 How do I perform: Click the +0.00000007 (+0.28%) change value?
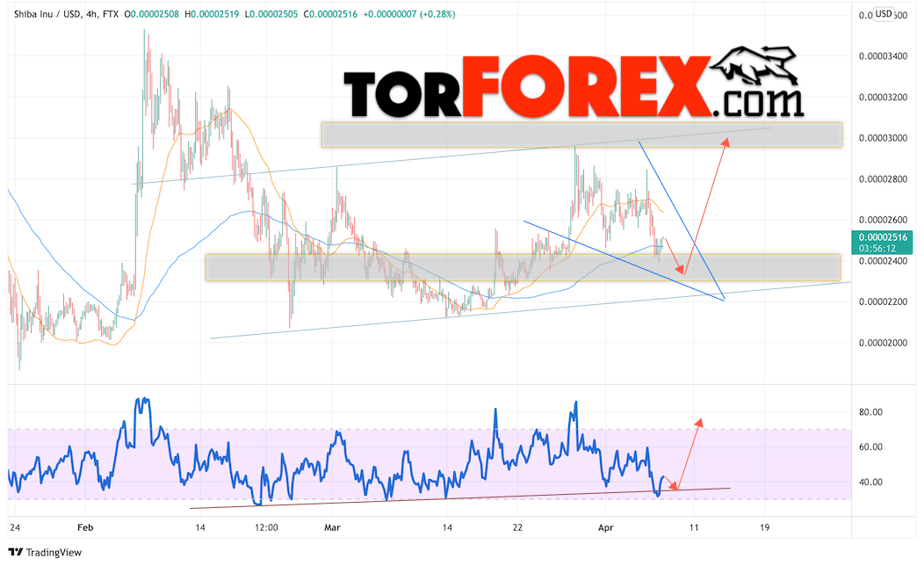[x=409, y=14]
